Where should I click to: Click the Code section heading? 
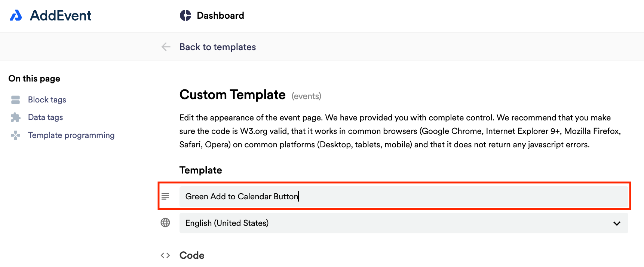coord(192,255)
